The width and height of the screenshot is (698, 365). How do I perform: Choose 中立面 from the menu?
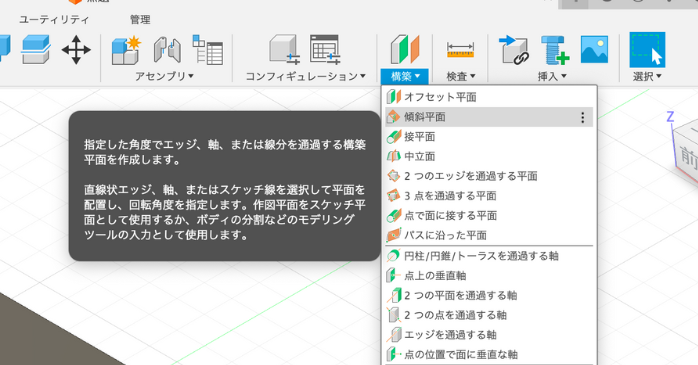point(489,156)
